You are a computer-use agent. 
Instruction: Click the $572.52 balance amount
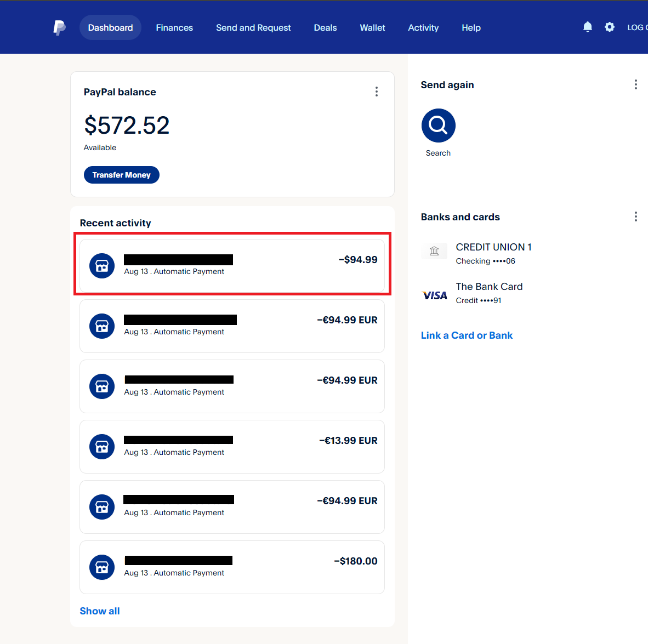(127, 125)
